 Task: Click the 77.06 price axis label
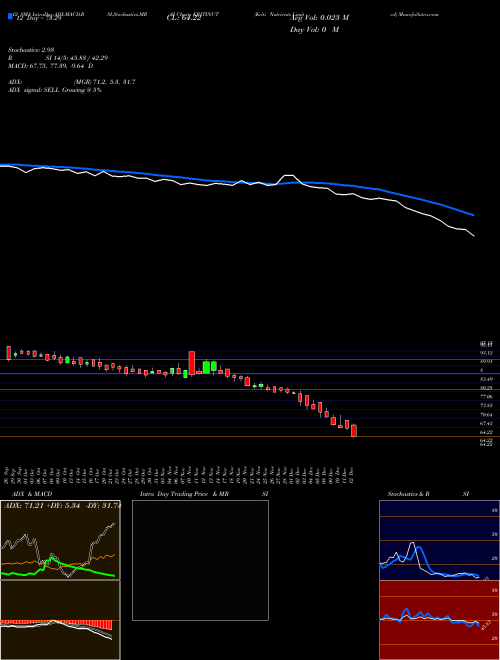[x=486, y=397]
